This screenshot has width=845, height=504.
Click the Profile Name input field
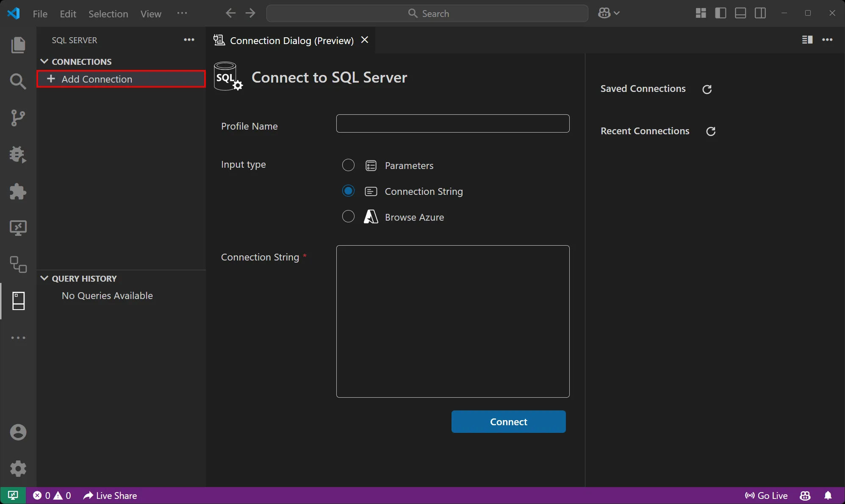pos(452,123)
